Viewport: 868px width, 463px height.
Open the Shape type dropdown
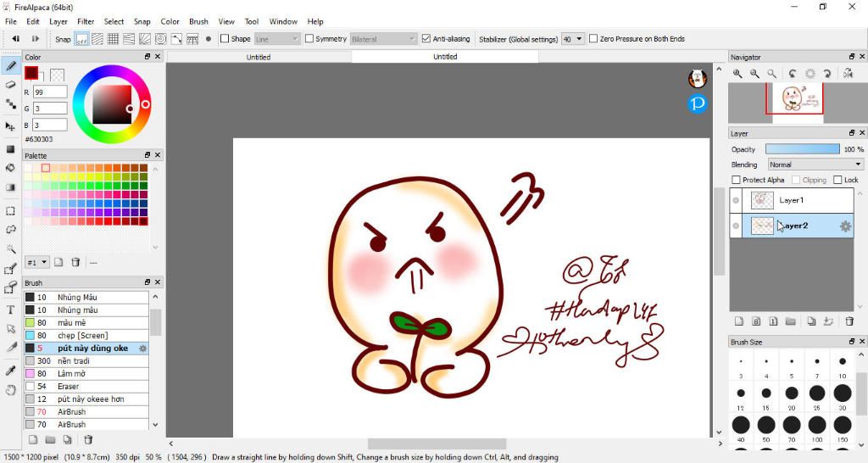(277, 39)
